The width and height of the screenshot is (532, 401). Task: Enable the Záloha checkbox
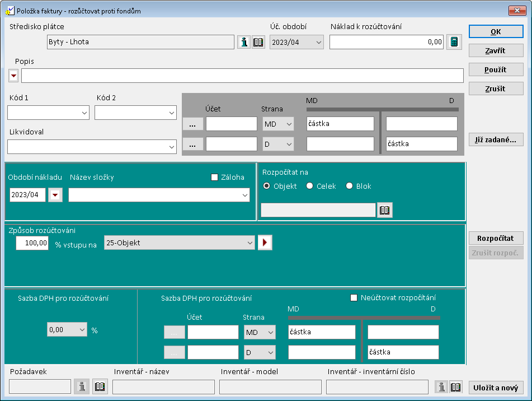point(214,178)
